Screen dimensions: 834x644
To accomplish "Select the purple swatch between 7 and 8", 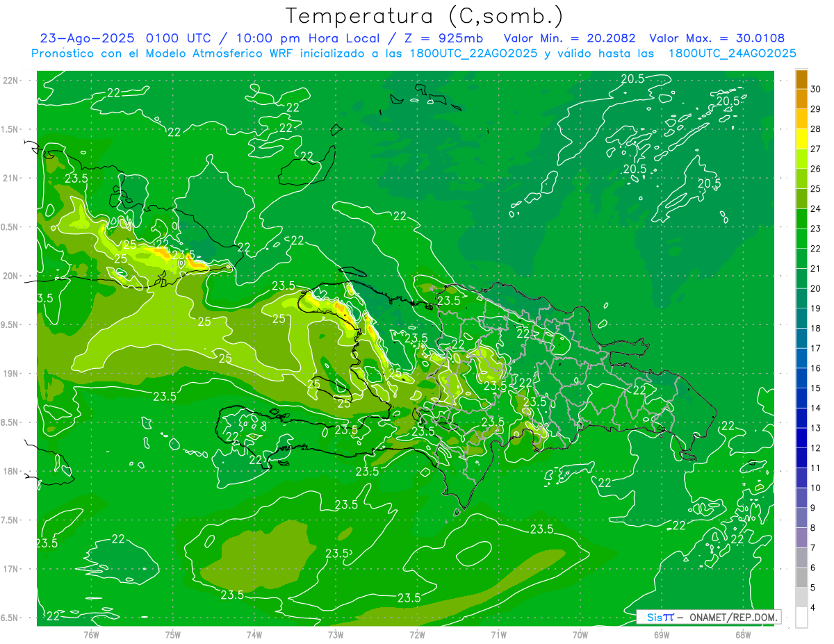I will point(801,538).
